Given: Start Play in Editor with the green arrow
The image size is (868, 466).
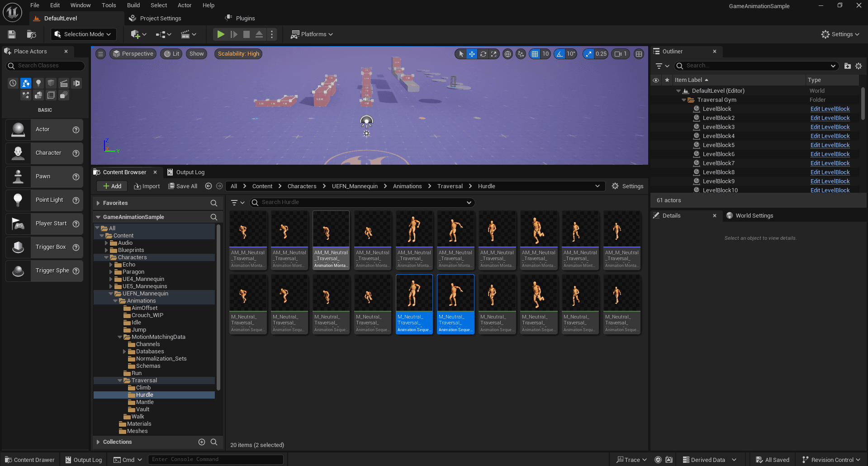Looking at the screenshot, I should tap(221, 34).
